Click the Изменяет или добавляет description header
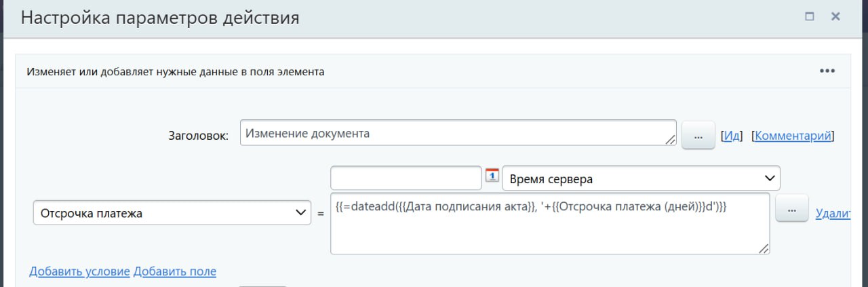This screenshot has width=868, height=287. [x=175, y=71]
